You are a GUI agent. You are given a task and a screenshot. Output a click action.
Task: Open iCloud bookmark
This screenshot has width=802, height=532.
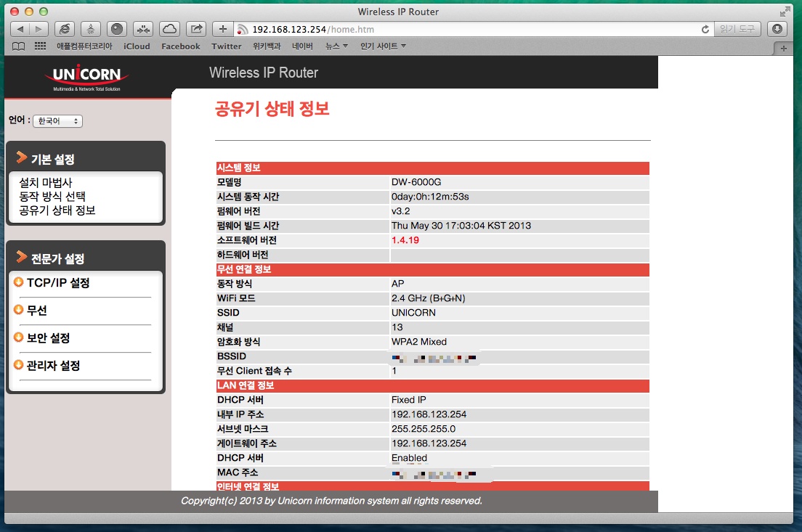pyautogui.click(x=137, y=46)
